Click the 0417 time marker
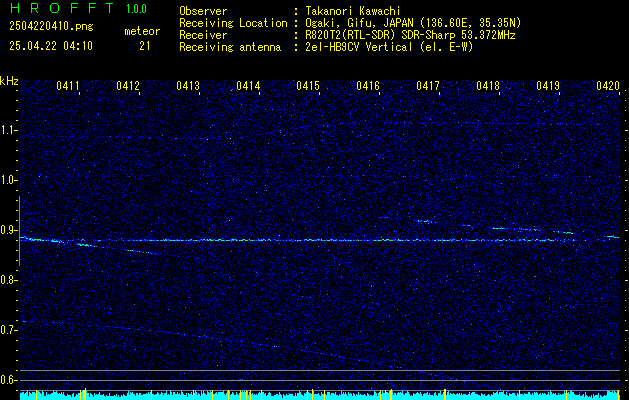Image resolution: width=629 pixels, height=400 pixels. (x=428, y=86)
